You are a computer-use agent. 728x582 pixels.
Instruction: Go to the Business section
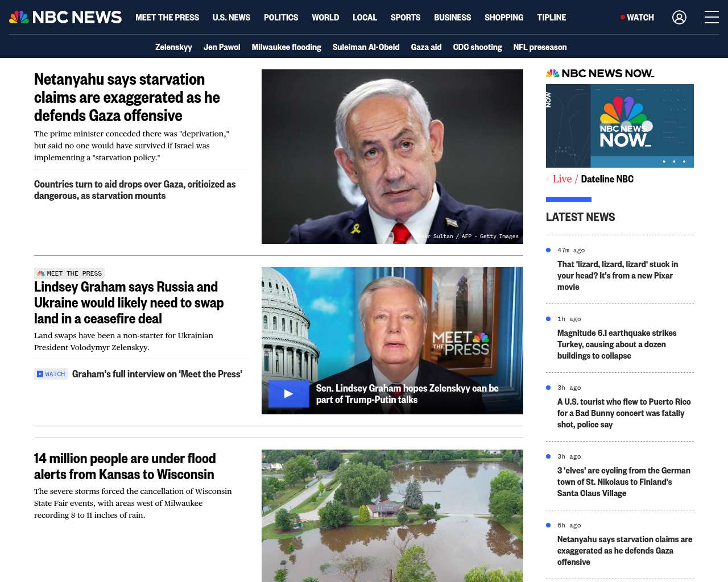coord(452,18)
